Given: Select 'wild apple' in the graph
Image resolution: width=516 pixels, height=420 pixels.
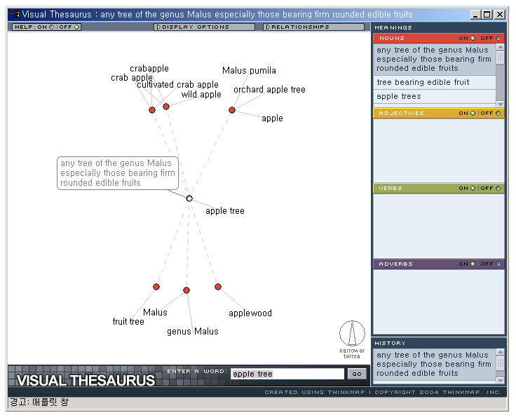Looking at the screenshot, I should (201, 95).
